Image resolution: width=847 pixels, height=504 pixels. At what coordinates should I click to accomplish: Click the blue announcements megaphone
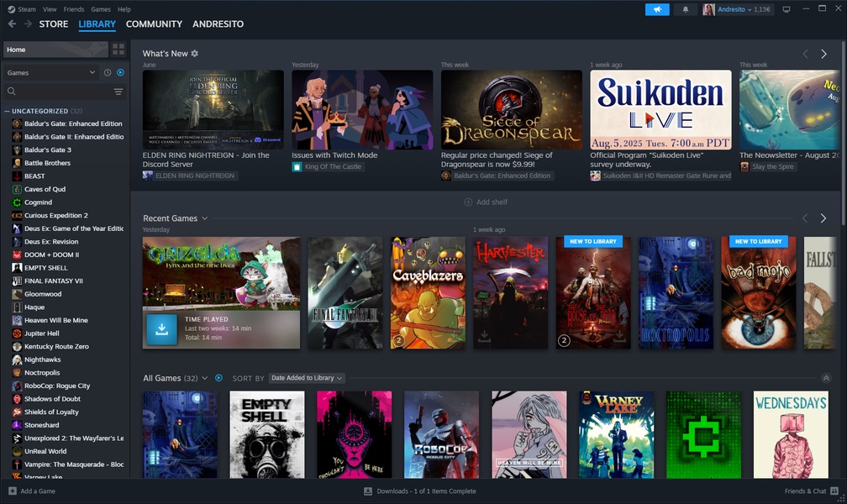(x=656, y=8)
